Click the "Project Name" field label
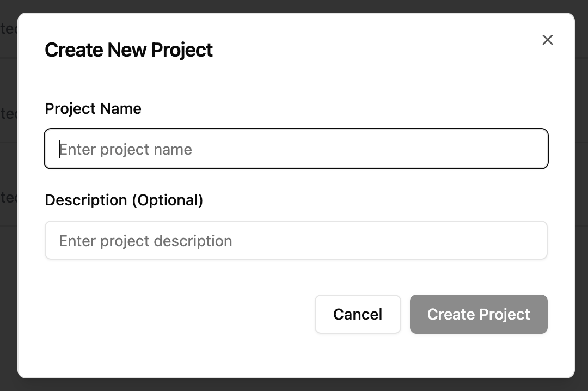The image size is (588, 391). tap(93, 108)
